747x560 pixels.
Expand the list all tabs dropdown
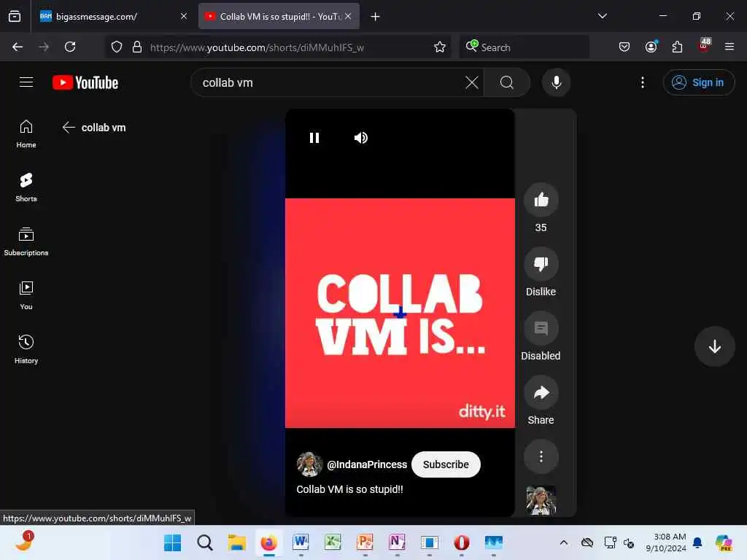(602, 16)
